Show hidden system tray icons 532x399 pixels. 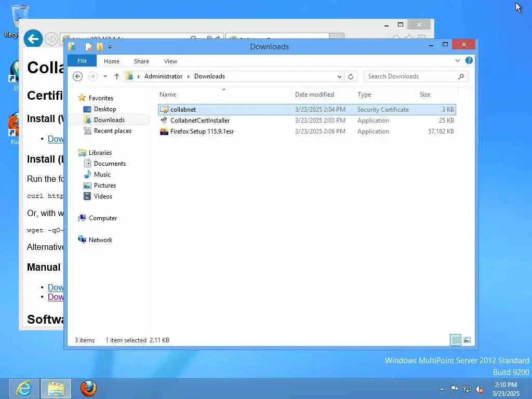442,389
